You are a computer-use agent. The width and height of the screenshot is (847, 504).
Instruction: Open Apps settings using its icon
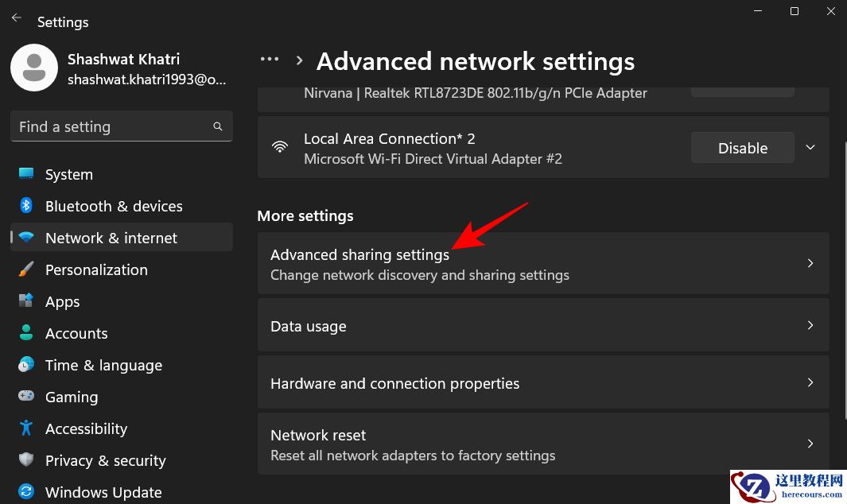click(x=28, y=301)
